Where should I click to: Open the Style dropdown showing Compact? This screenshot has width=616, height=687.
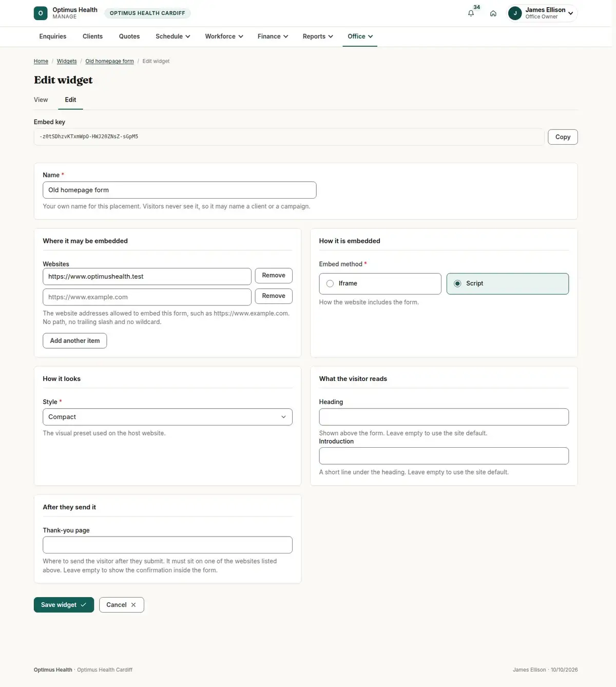click(x=167, y=417)
